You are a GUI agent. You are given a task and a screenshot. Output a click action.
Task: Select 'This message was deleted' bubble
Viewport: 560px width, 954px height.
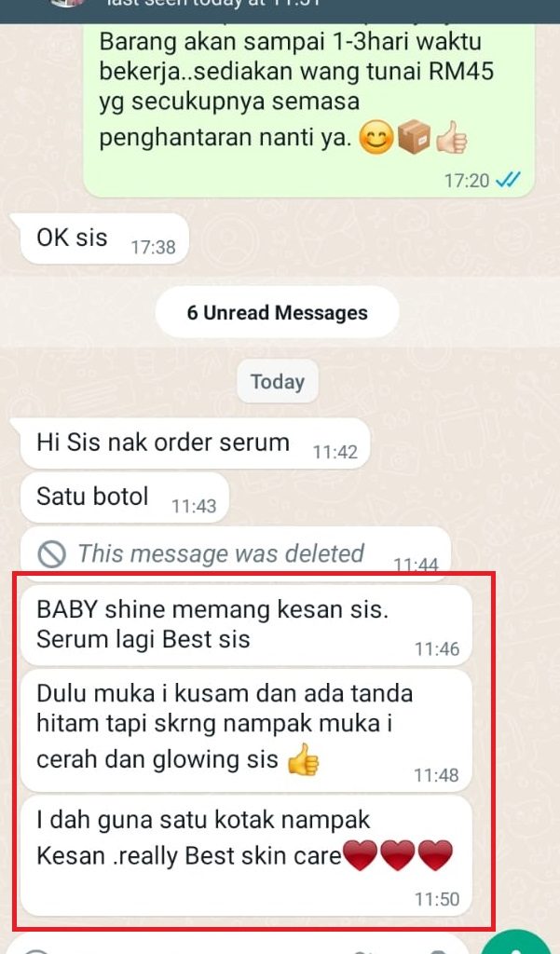[x=236, y=552]
